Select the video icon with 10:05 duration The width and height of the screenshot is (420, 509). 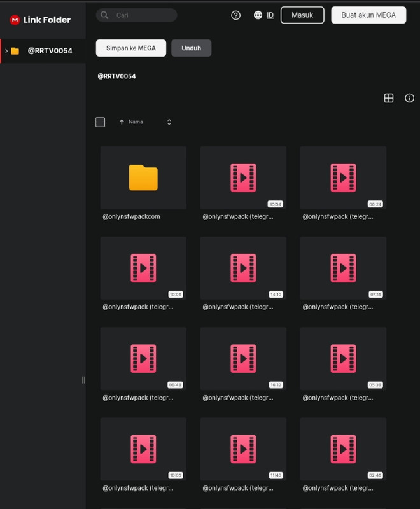pyautogui.click(x=143, y=449)
